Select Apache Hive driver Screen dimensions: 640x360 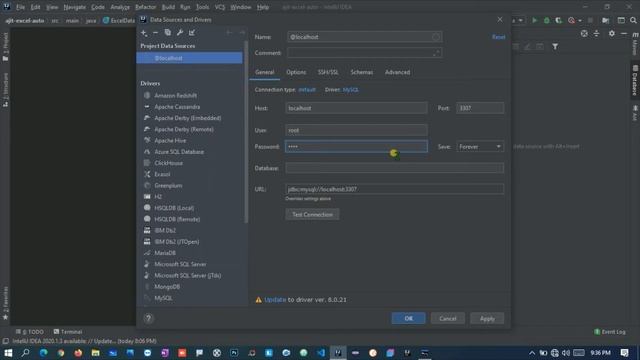pyautogui.click(x=170, y=140)
